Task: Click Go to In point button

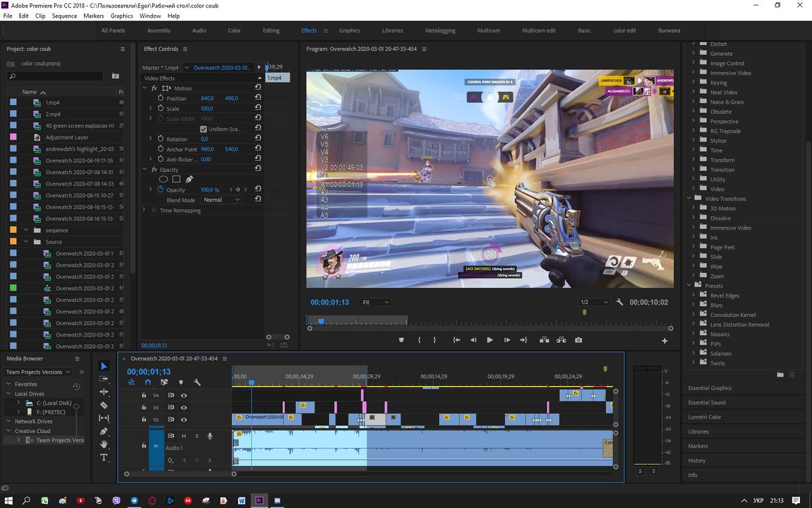Action: [x=457, y=340]
